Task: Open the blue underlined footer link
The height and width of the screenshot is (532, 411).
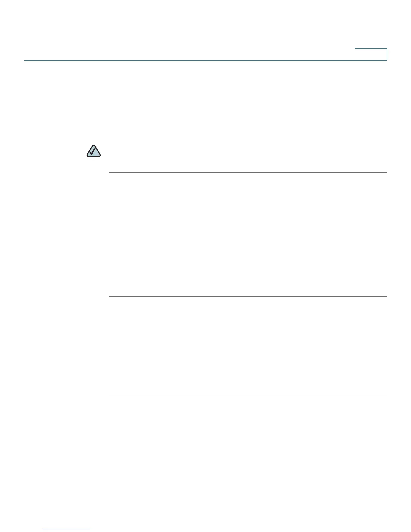Action: tap(67, 529)
